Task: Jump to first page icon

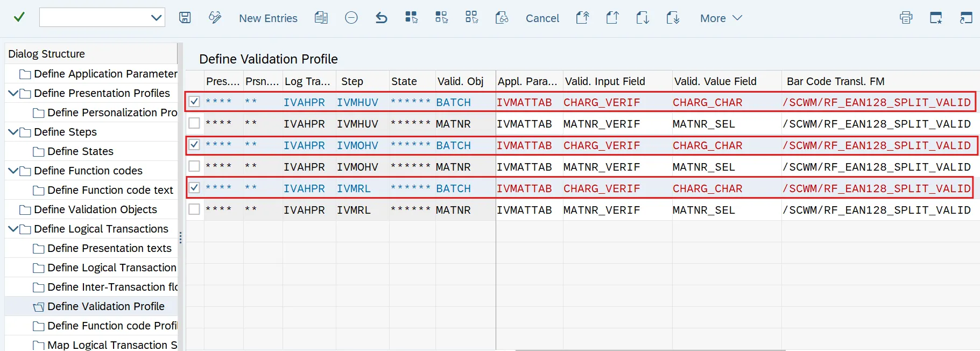Action: (582, 18)
